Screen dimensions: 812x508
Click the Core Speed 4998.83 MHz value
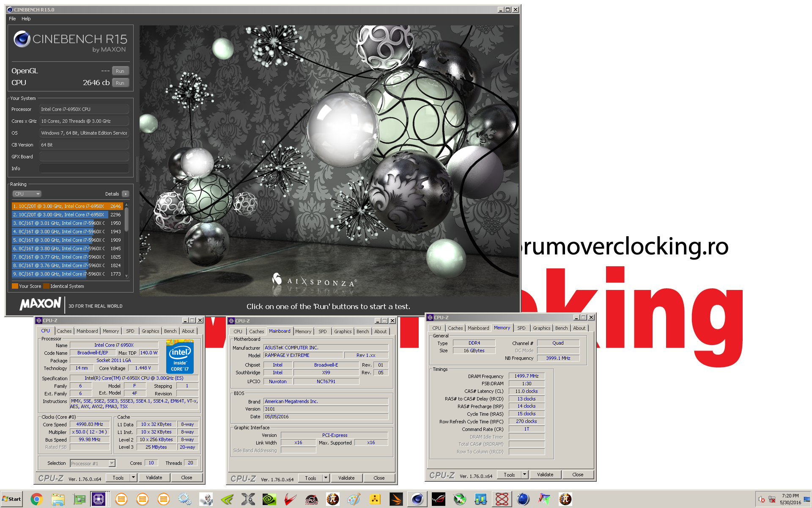click(x=90, y=424)
